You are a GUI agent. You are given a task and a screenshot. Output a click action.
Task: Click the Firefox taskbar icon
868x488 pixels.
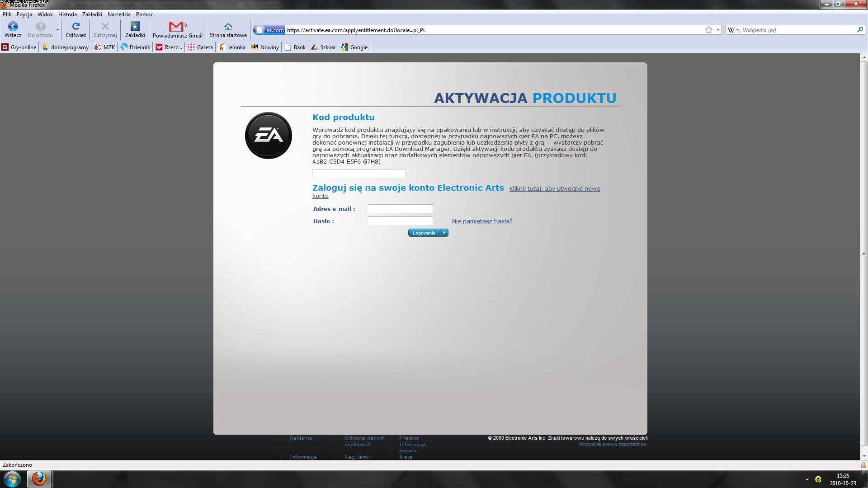point(39,479)
